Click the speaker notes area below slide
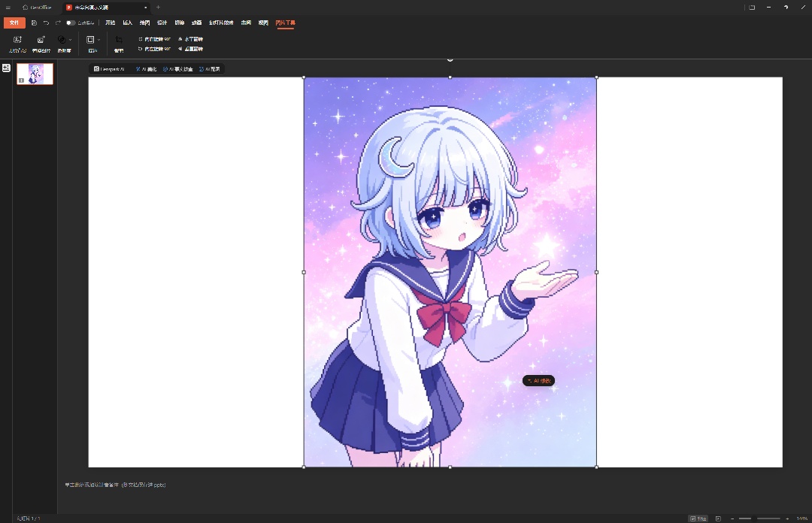812x523 pixels. (115, 485)
